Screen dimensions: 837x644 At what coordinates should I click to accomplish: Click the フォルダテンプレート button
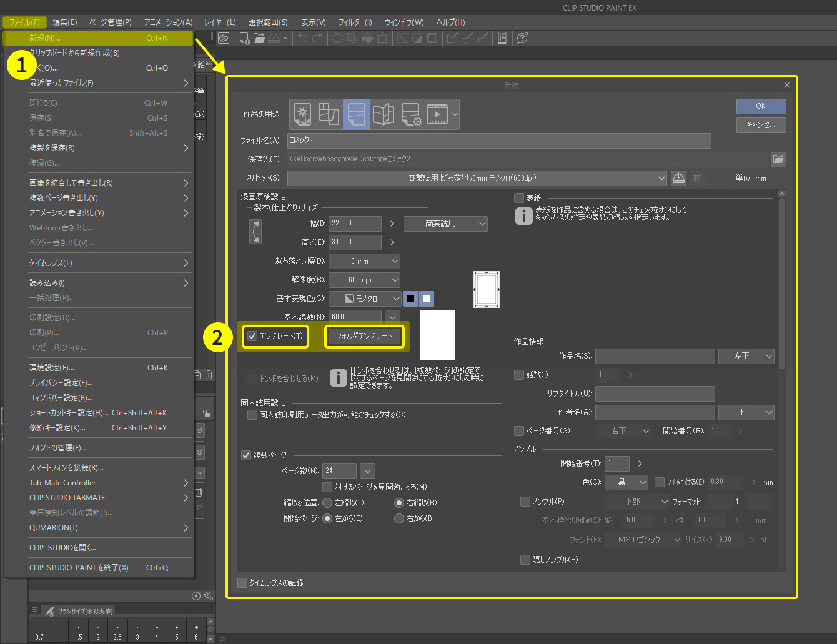(364, 336)
